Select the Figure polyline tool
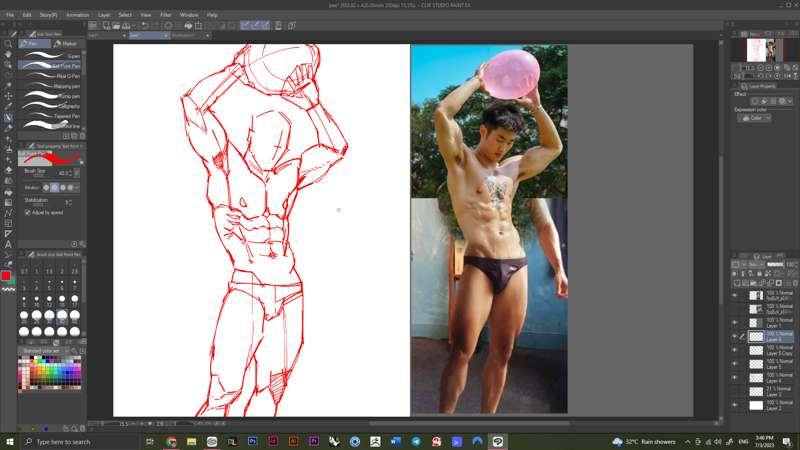This screenshot has width=800, height=450. [x=8, y=213]
